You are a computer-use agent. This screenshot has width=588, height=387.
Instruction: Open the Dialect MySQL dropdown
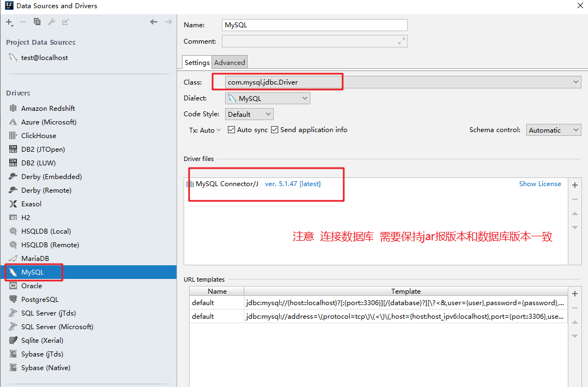(x=267, y=99)
